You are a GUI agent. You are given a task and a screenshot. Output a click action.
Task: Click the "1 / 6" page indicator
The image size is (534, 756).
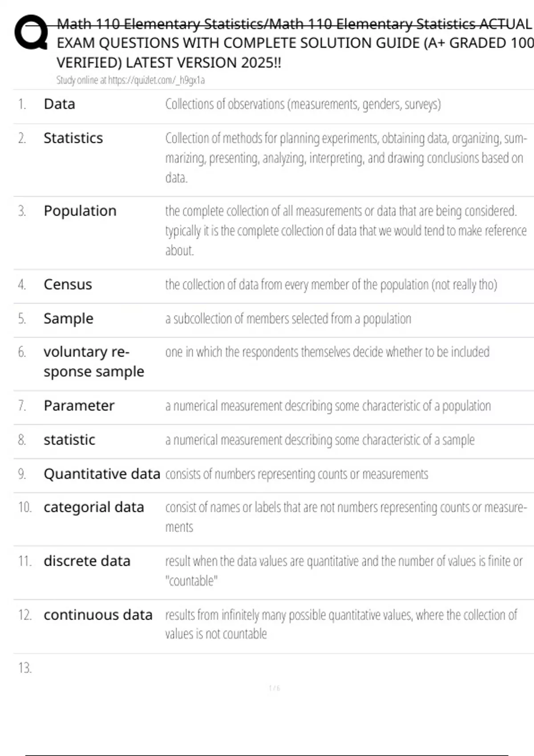coord(274,688)
